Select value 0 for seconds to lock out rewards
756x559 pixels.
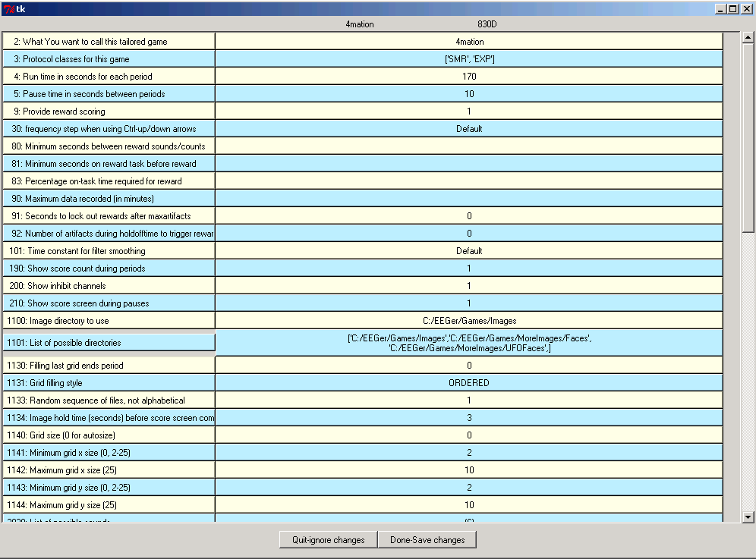(469, 216)
